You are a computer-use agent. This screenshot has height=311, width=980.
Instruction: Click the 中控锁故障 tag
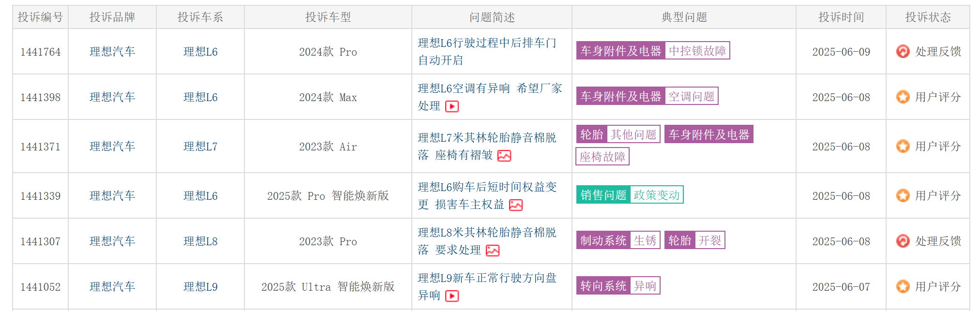pyautogui.click(x=697, y=51)
